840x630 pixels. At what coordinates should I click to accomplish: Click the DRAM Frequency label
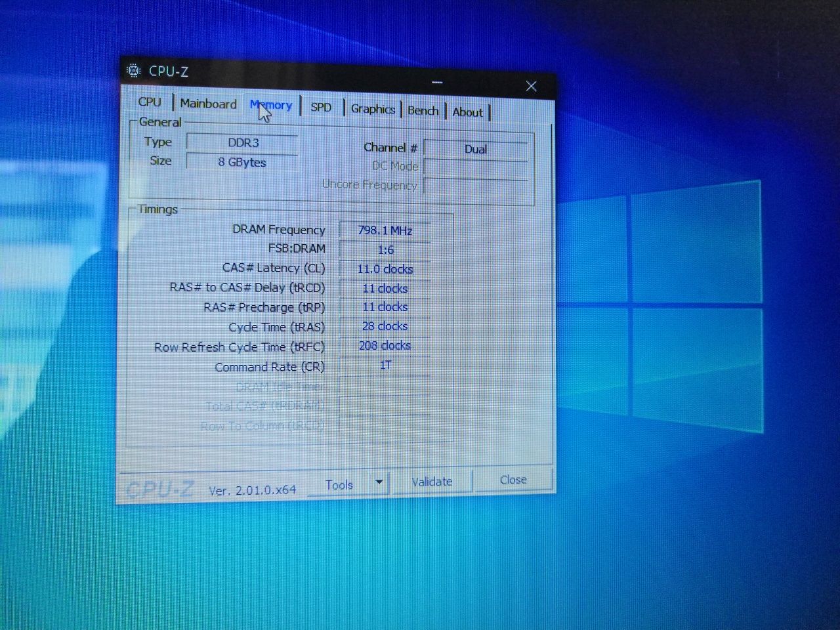pyautogui.click(x=279, y=230)
